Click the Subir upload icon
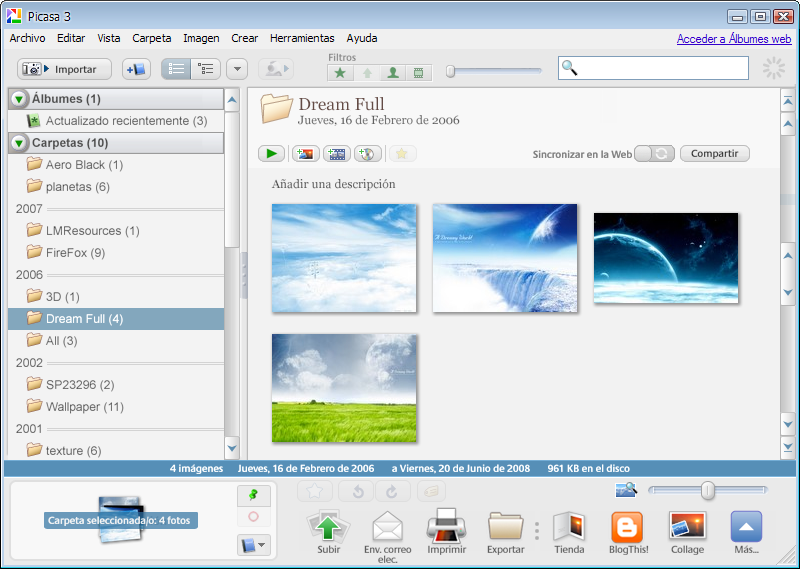Image resolution: width=800 pixels, height=569 pixels. pyautogui.click(x=327, y=526)
